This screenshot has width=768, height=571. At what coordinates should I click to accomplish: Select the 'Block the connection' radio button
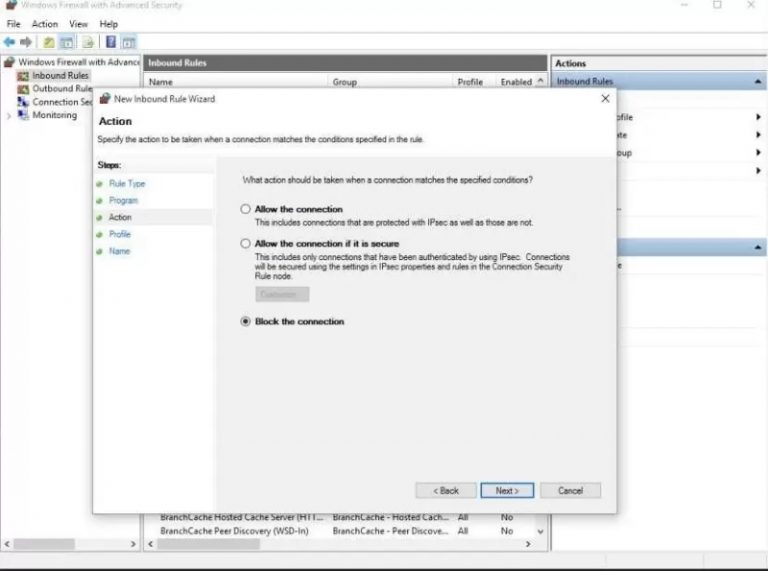(x=246, y=322)
